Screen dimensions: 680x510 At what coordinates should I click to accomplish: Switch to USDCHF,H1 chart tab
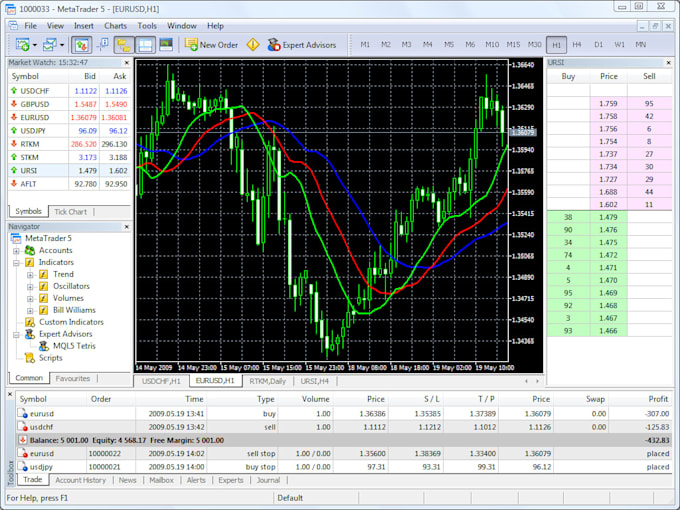coord(161,381)
